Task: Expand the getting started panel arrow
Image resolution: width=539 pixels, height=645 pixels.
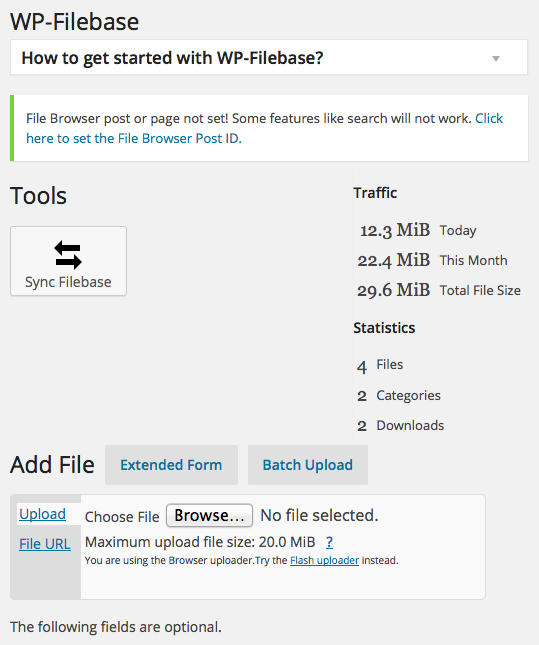Action: pos(496,59)
